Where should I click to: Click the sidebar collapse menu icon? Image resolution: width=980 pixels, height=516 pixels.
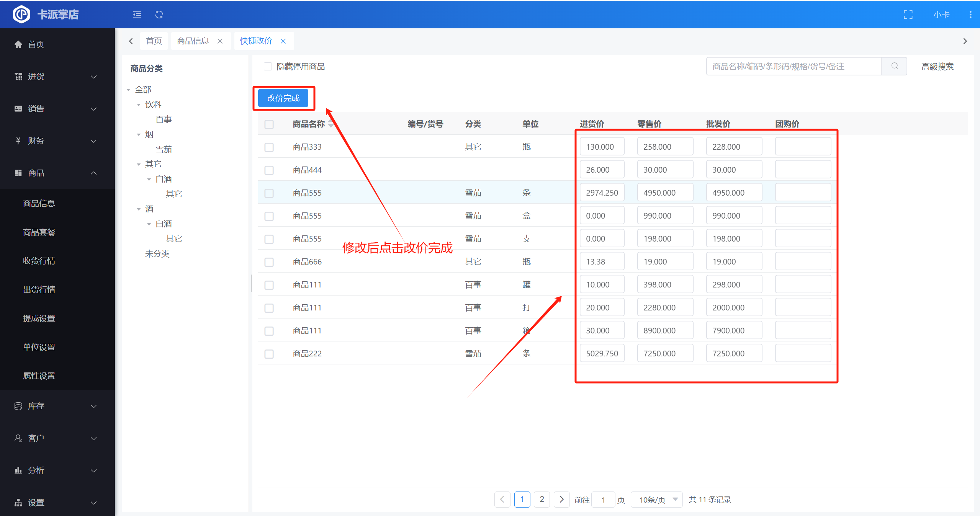coord(137,15)
